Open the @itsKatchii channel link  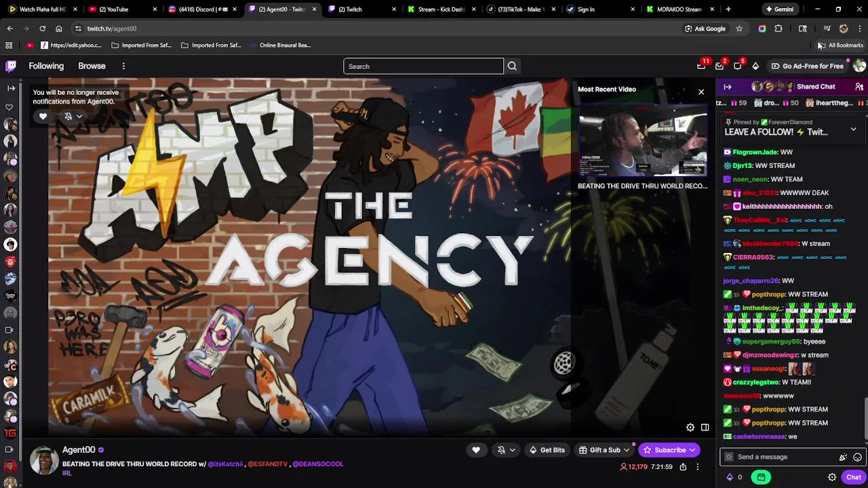coord(225,464)
